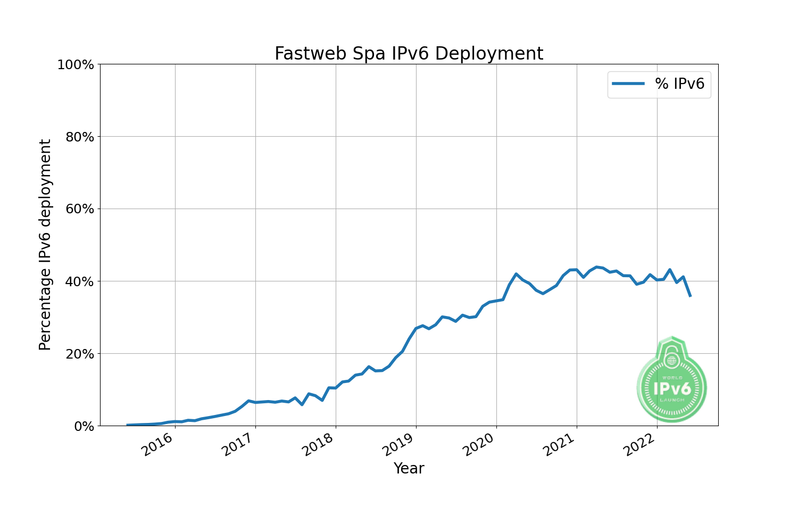Click the 'Percentage IPv6 deployment' y-axis label

tap(45, 245)
